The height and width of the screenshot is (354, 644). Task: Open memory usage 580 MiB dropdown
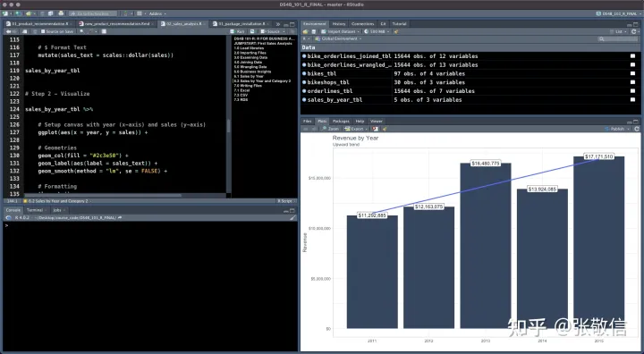377,31
